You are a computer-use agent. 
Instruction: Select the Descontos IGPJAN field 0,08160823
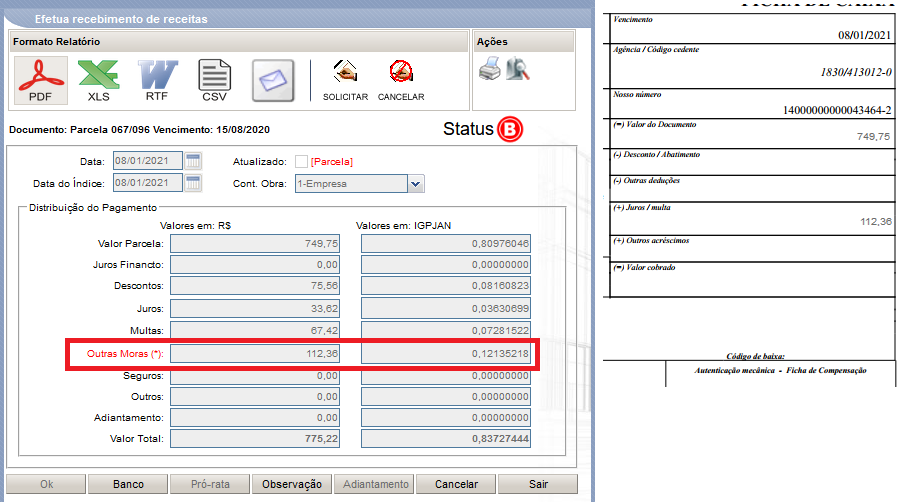click(446, 285)
